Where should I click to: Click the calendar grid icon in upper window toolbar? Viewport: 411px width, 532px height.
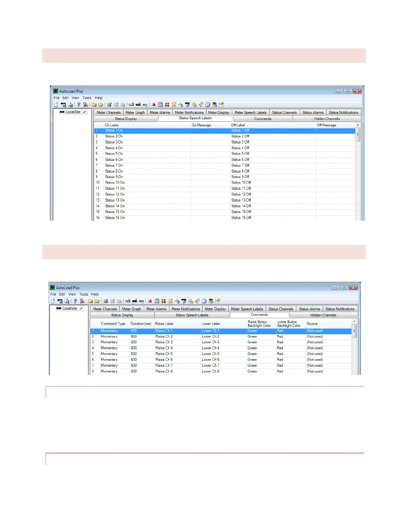(160, 105)
